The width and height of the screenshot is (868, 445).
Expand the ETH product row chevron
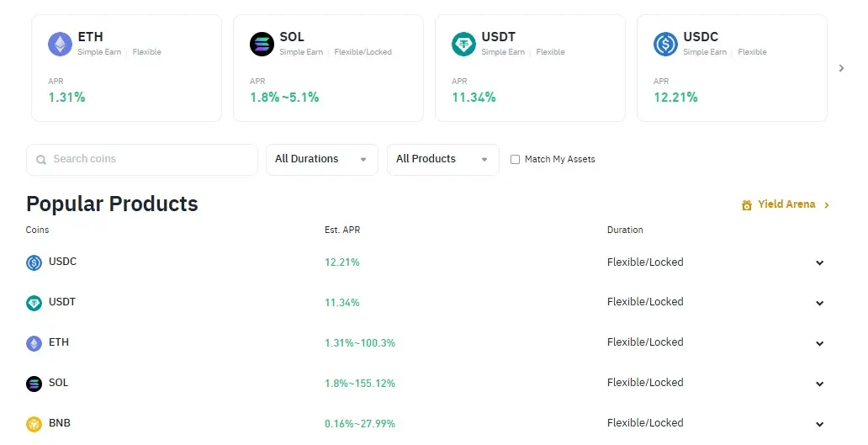tap(820, 344)
